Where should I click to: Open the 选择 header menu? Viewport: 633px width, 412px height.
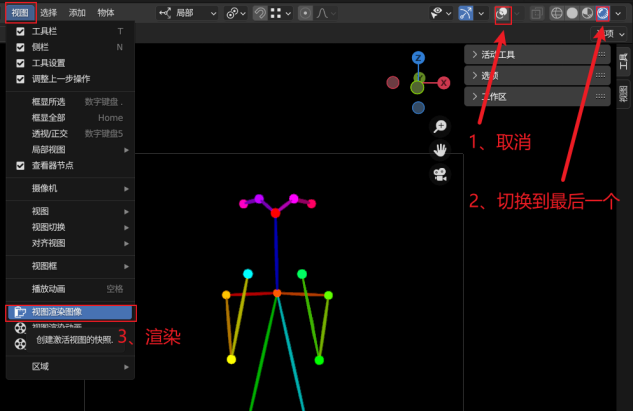click(x=48, y=13)
